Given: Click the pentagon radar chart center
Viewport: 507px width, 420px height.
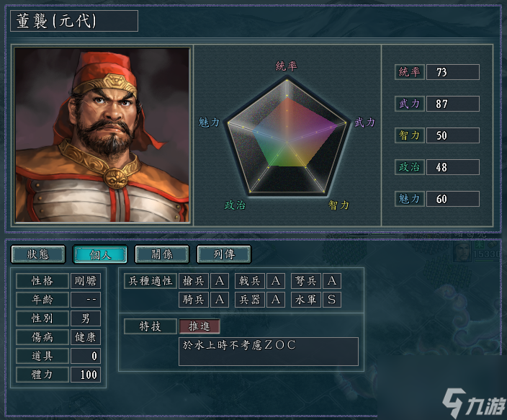Looking at the screenshot, I should (x=287, y=143).
